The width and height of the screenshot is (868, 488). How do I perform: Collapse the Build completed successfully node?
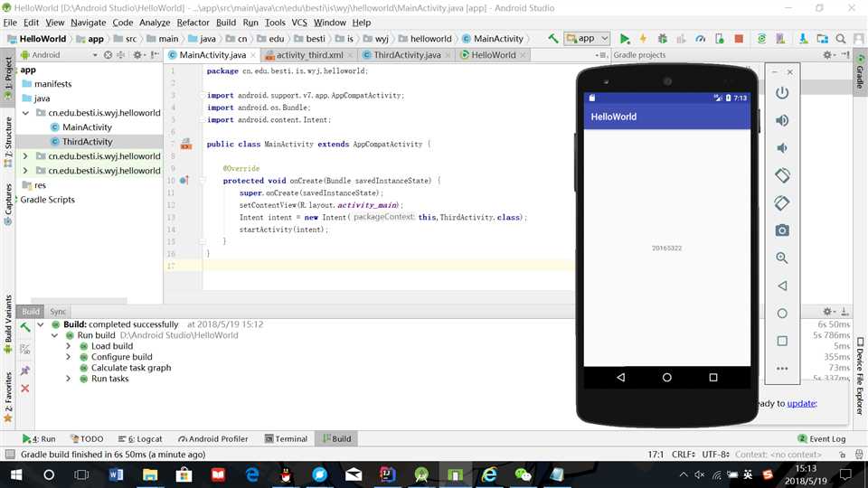pos(41,324)
